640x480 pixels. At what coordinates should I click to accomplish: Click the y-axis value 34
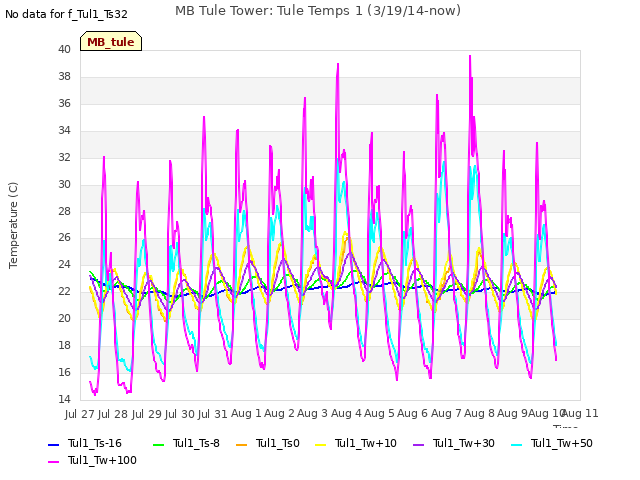64,130
